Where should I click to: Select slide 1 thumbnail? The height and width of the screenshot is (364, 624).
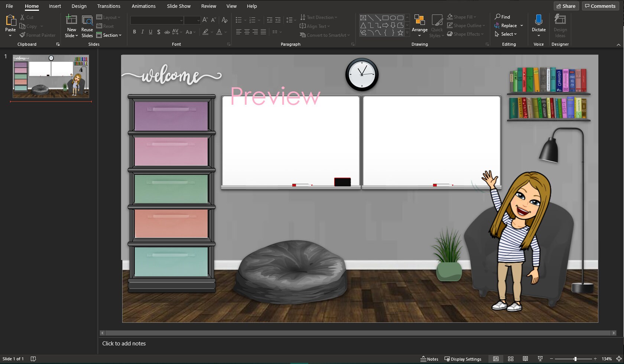coord(51,77)
